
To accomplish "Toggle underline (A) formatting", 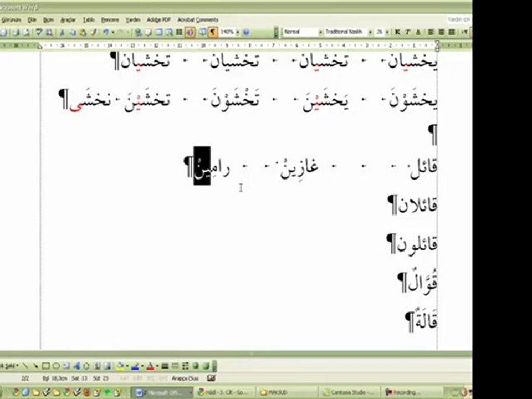I will coord(418,32).
